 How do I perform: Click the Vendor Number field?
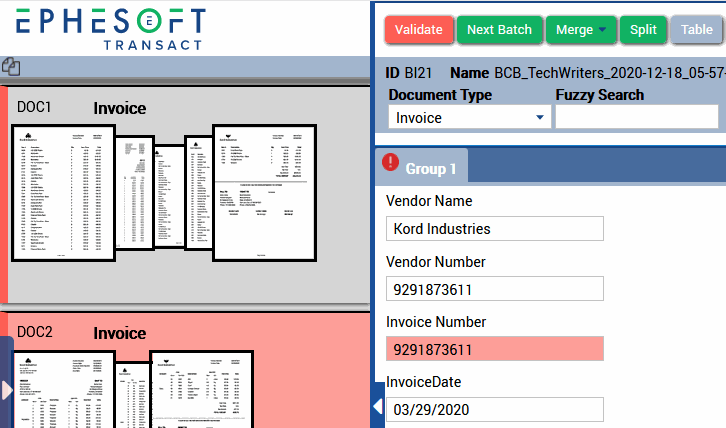tap(494, 289)
